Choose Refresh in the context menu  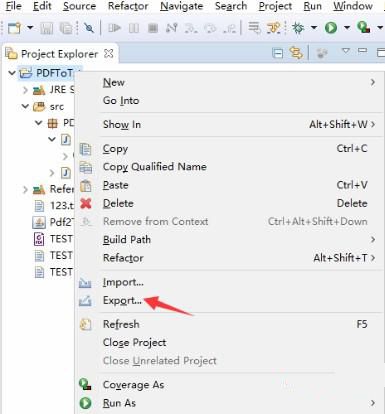(x=121, y=324)
